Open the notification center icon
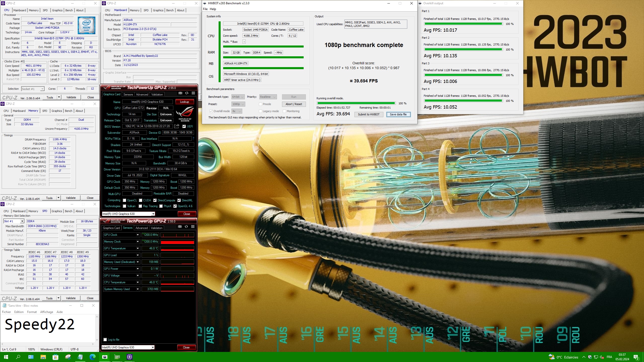This screenshot has width=644, height=362. point(636,357)
